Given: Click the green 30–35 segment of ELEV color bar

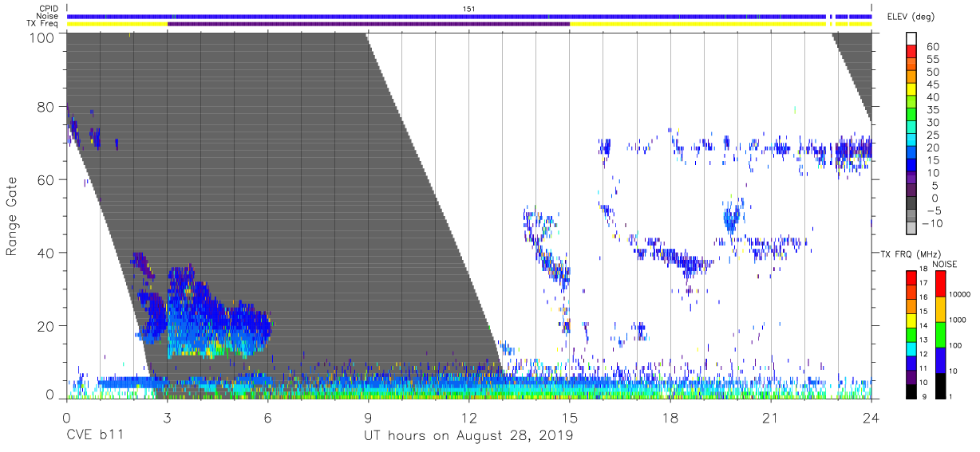Looking at the screenshot, I should coord(911,116).
